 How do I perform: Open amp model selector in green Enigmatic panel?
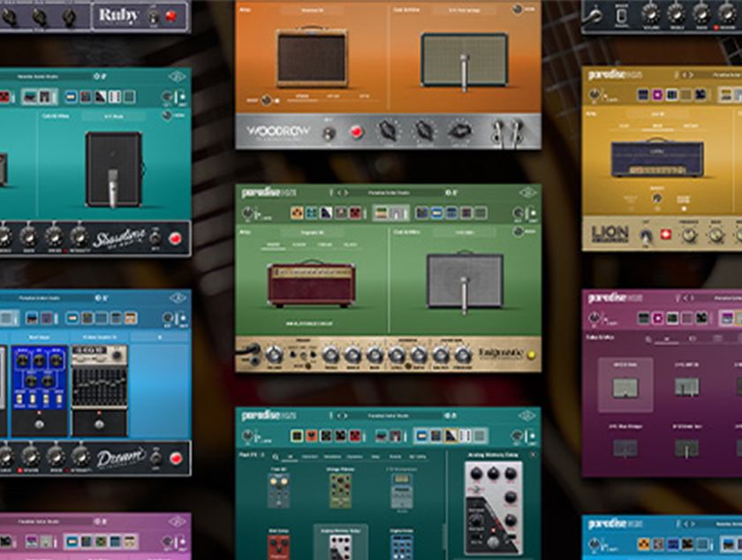(313, 232)
